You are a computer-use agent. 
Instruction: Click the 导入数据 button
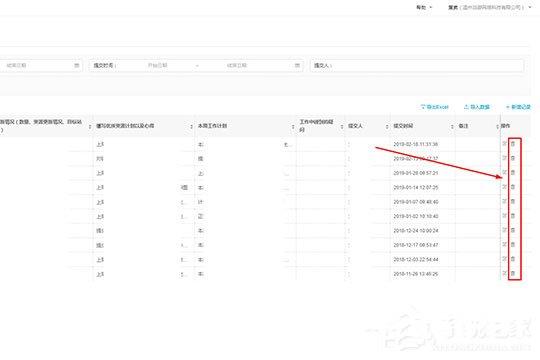click(477, 107)
